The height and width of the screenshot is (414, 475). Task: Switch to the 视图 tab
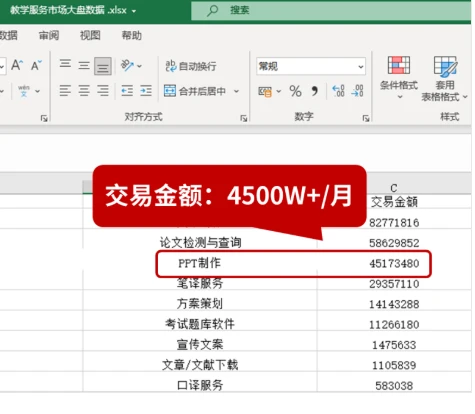pyautogui.click(x=90, y=35)
